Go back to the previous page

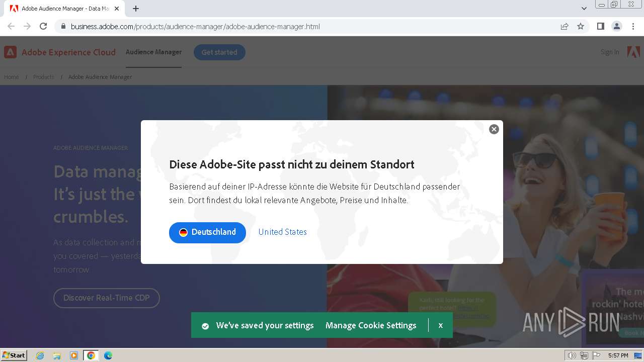(x=11, y=26)
